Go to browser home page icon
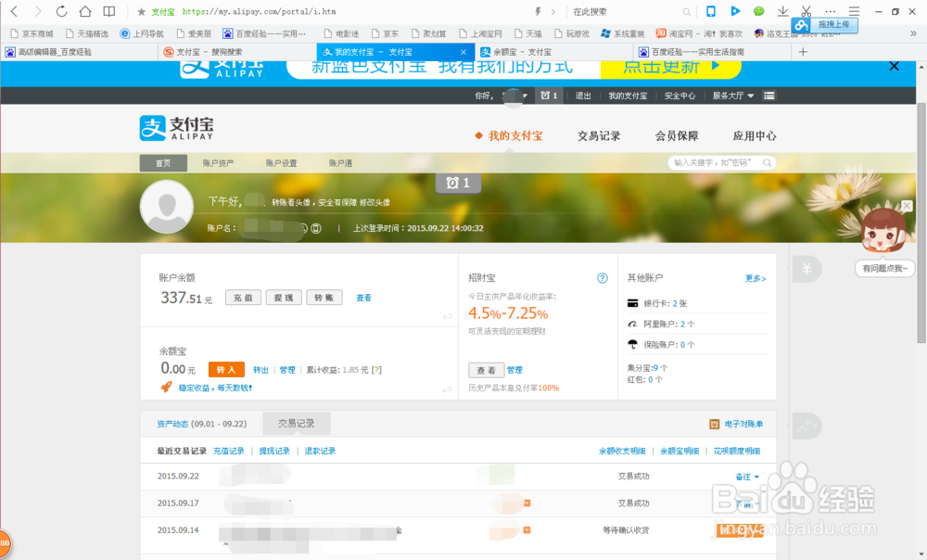 coord(85,11)
